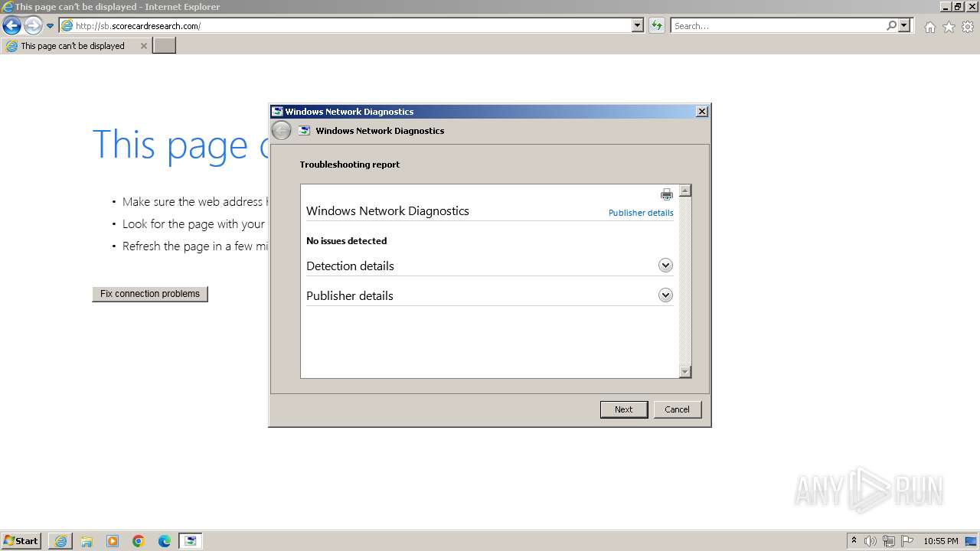Click the dialog back arrow button

coord(281,131)
